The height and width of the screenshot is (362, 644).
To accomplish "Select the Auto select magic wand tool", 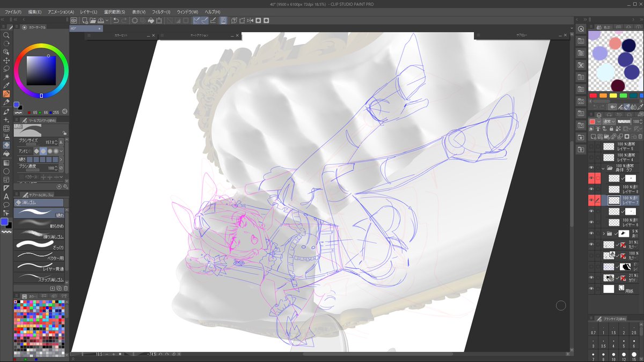I will 6,77.
